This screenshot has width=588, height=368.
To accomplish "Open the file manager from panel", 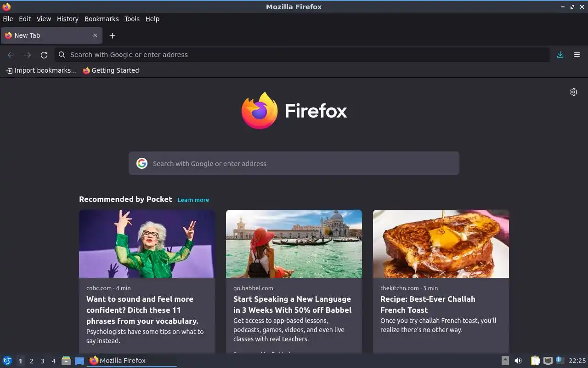I will point(66,361).
